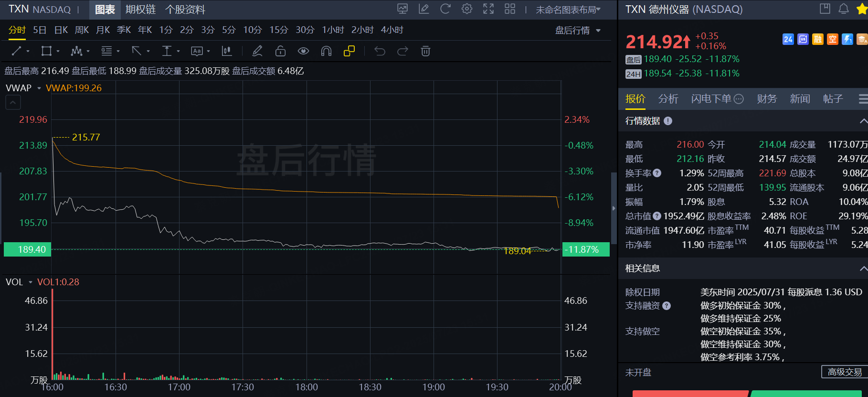Enter fullscreen chart mode
Screen dimensions: 868x397
pos(488,9)
